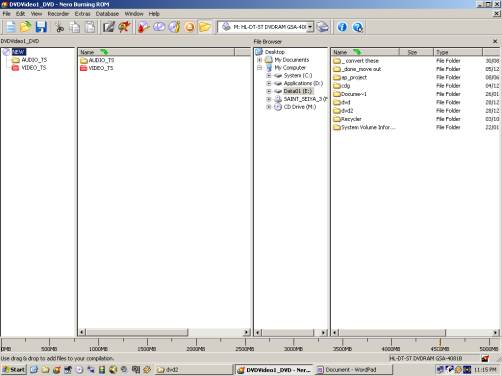
Task: Open the Help menu
Action: tap(154, 14)
